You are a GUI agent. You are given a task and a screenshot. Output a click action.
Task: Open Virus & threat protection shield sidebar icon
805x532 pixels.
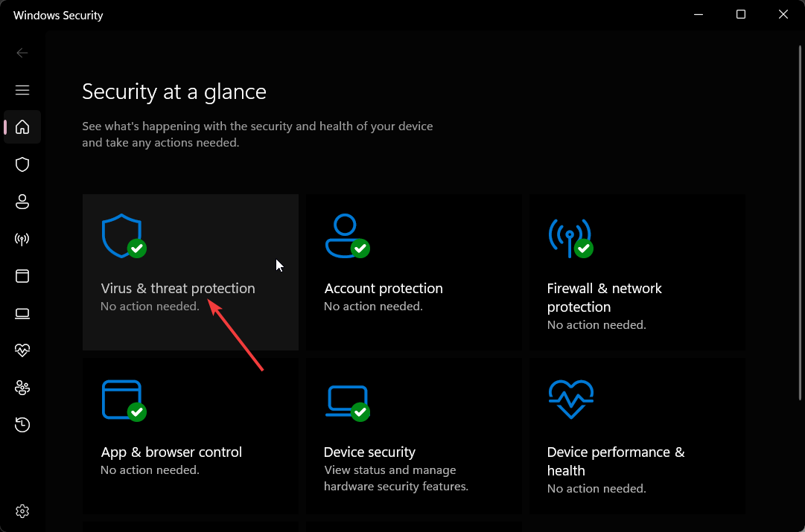pos(22,164)
